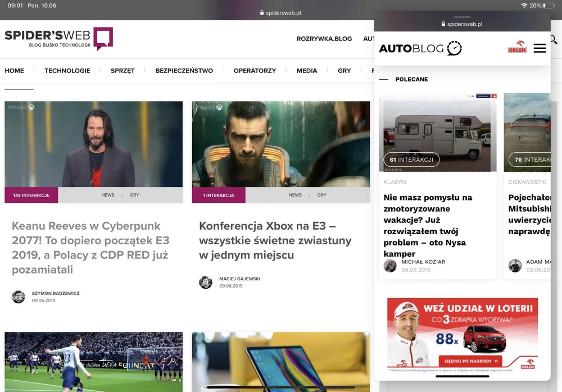Click Szymon Radzewicz author avatar
The height and width of the screenshot is (392, 562).
pos(19,297)
